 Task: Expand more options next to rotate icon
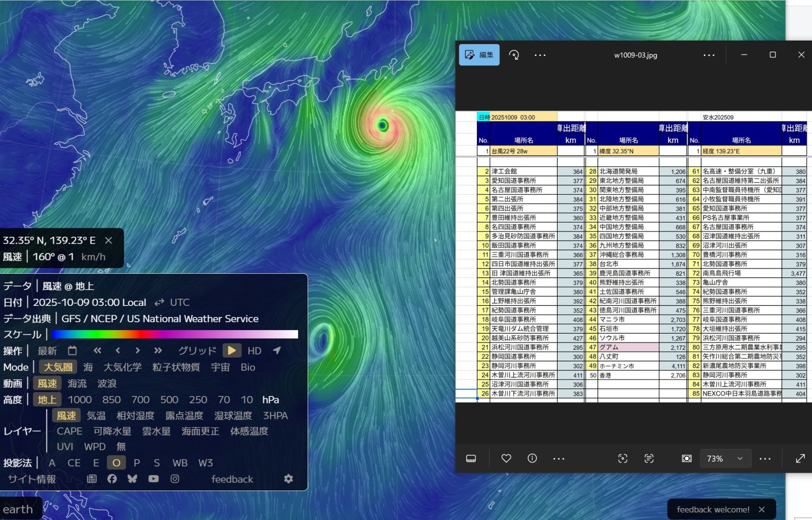[540, 55]
